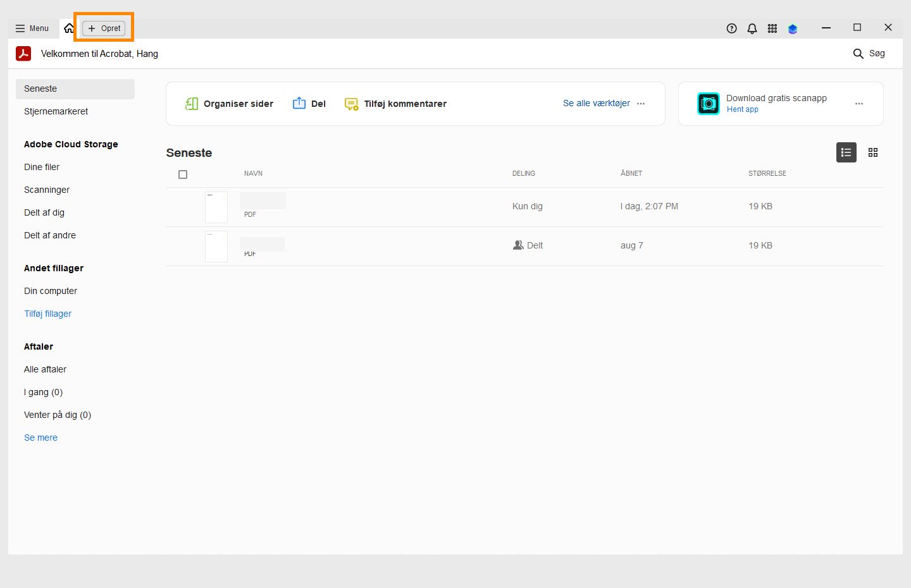Viewport: 911px width, 588px height.
Task: Show files Delt af andre
Action: pyautogui.click(x=50, y=235)
